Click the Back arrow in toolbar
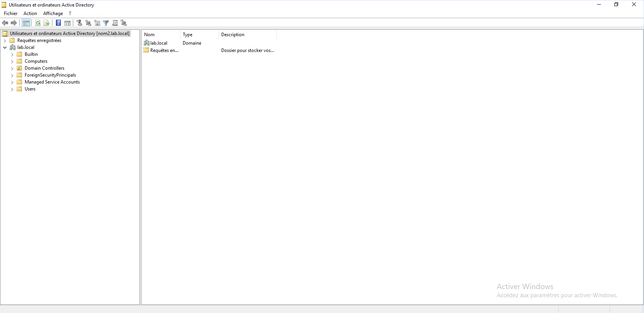 point(5,23)
